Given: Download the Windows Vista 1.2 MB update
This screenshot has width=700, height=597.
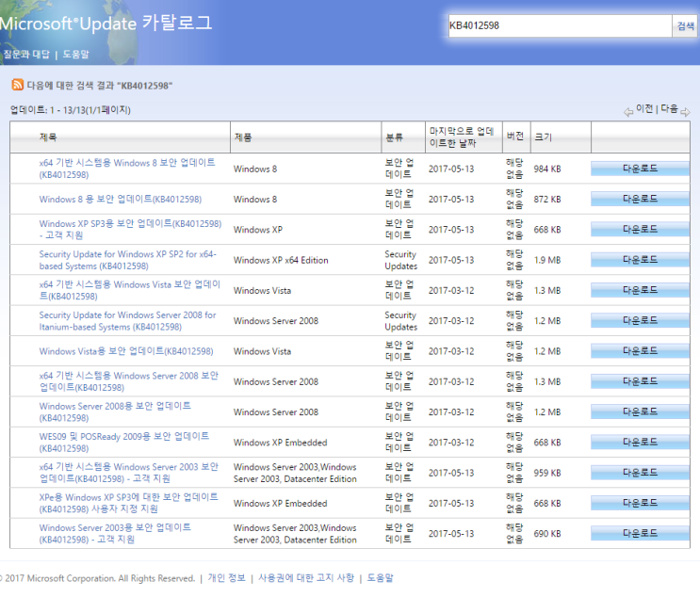Looking at the screenshot, I should click(640, 351).
